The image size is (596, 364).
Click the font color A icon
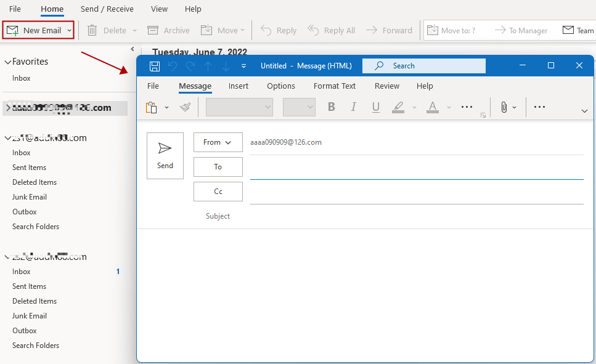coord(433,107)
